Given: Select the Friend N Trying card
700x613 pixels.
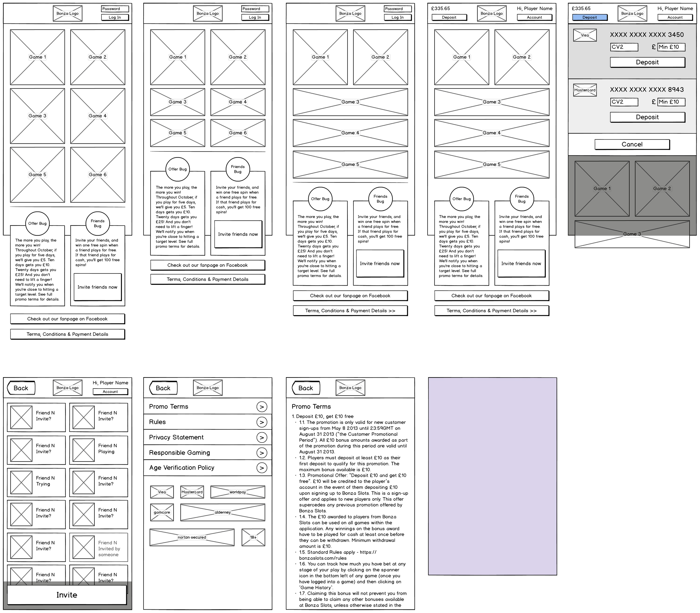Looking at the screenshot, I should (36, 482).
